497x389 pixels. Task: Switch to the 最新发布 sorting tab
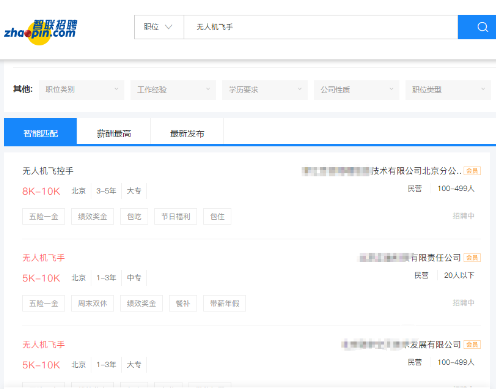click(x=187, y=133)
